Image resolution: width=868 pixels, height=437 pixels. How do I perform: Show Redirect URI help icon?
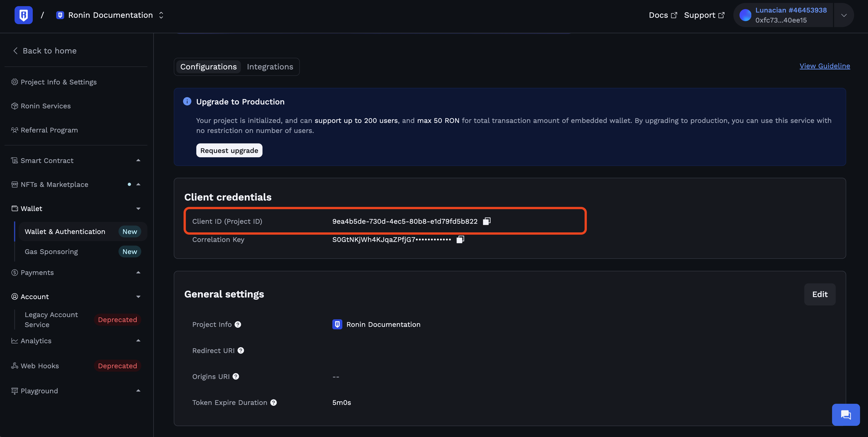[241, 351]
